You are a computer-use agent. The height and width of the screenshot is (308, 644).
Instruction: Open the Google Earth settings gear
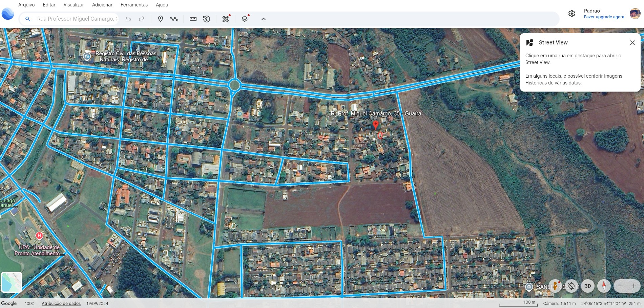click(x=572, y=14)
